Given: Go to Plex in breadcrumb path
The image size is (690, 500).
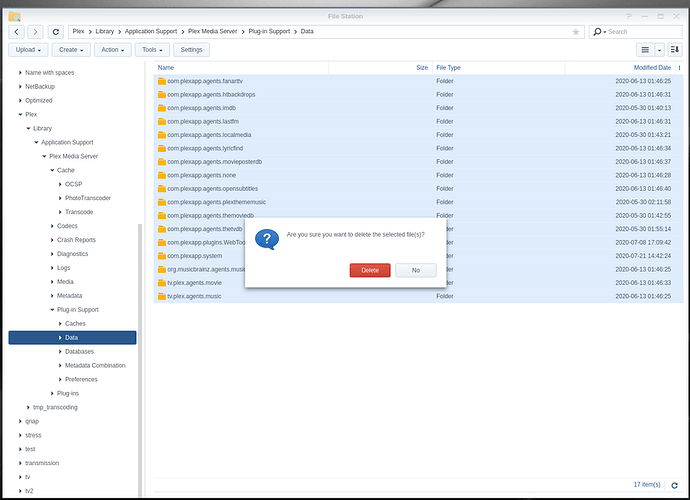Looking at the screenshot, I should coord(78,31).
